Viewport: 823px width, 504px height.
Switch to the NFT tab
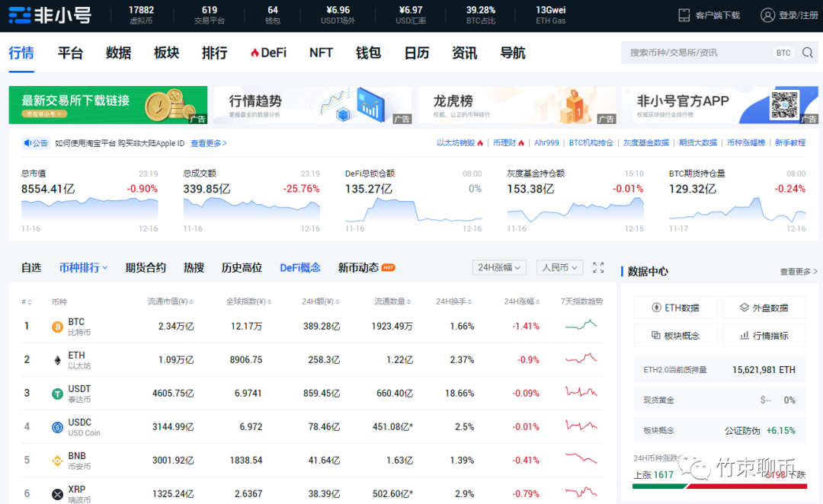click(x=321, y=53)
